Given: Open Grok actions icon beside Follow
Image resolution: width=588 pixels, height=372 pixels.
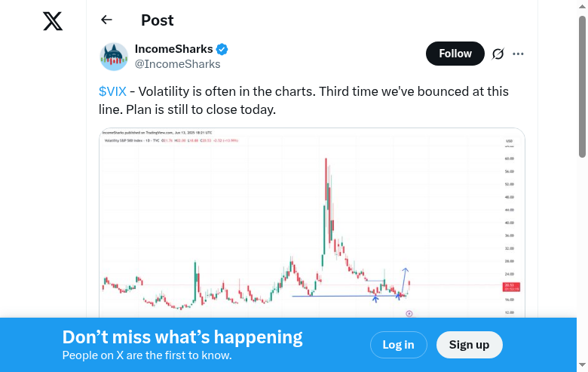Looking at the screenshot, I should 498,54.
